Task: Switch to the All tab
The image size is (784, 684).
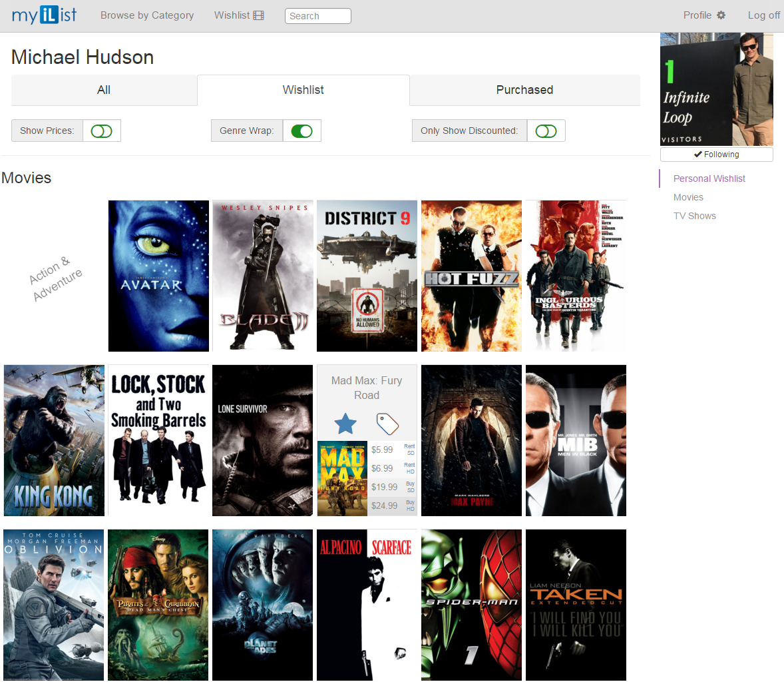Action: click(104, 90)
